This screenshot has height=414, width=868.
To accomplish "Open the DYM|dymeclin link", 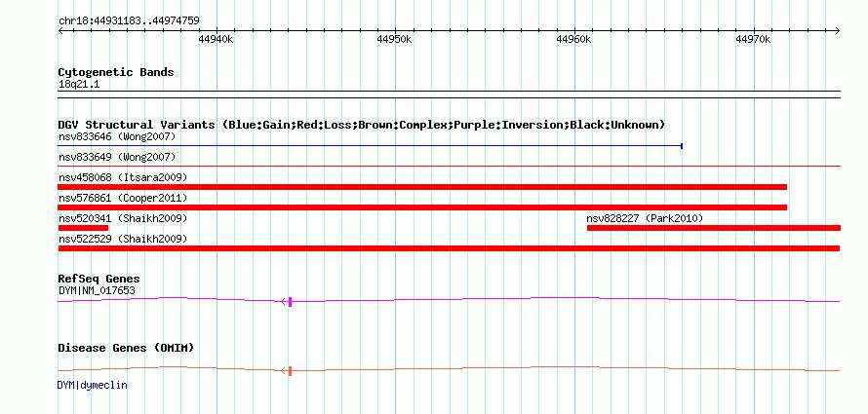I will coord(93,385).
